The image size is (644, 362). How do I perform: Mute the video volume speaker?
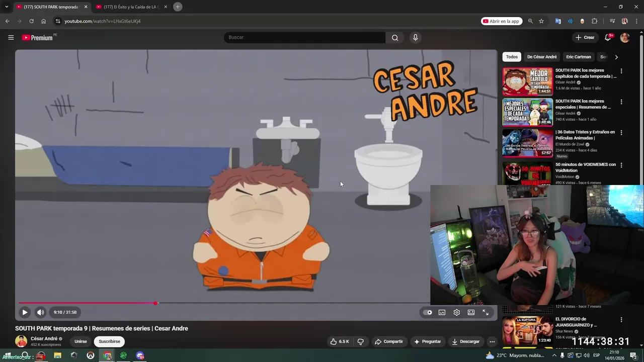point(41,312)
